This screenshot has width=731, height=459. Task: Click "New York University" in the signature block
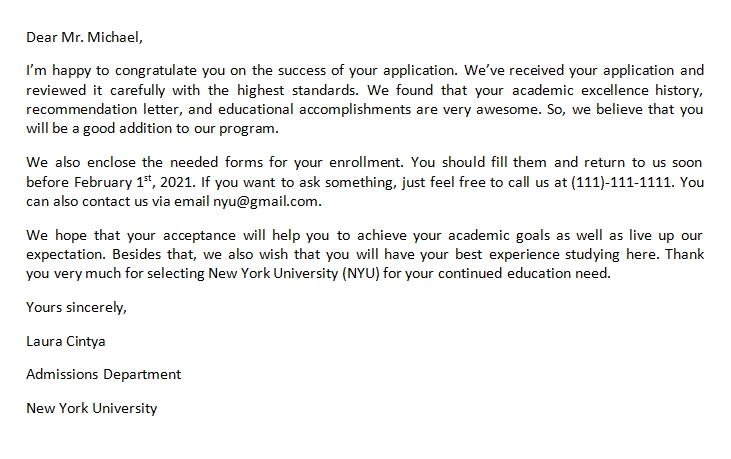click(x=92, y=408)
